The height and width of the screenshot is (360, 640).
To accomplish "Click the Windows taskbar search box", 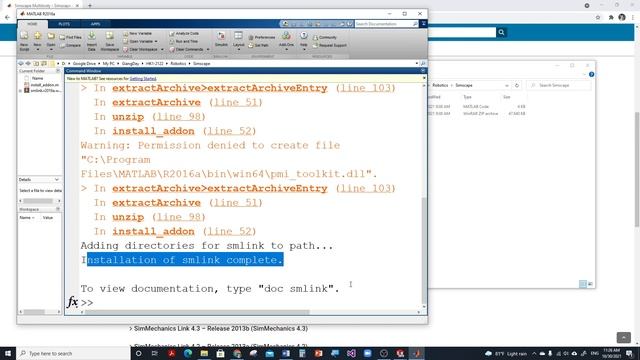I will point(73,353).
